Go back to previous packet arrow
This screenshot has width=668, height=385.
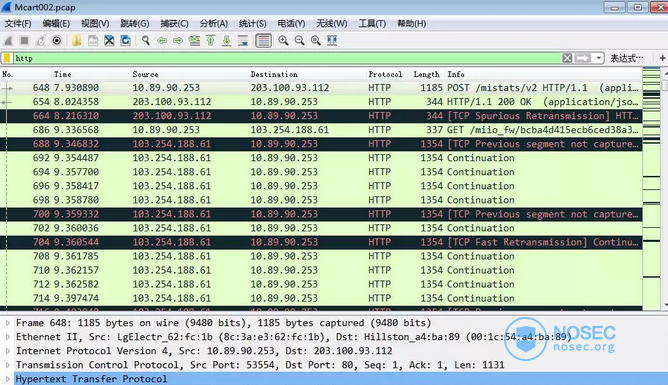162,40
